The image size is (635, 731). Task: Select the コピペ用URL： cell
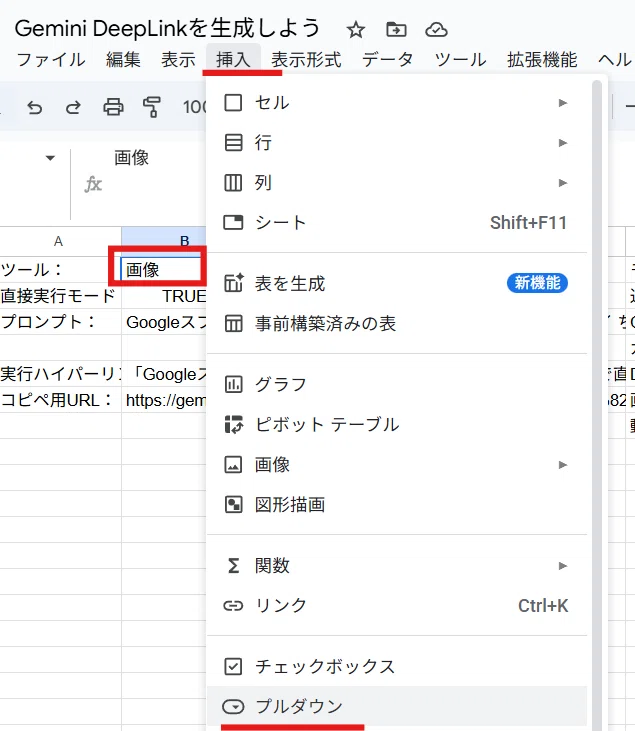(x=60, y=400)
